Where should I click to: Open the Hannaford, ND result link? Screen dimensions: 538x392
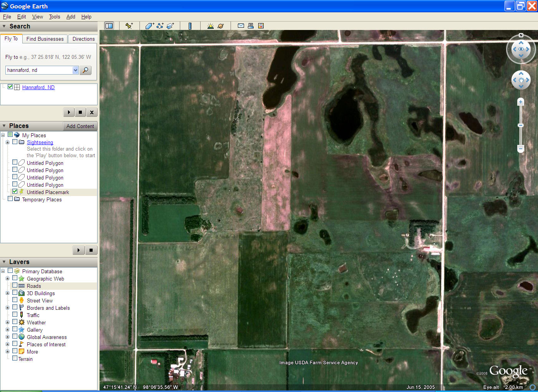point(38,87)
